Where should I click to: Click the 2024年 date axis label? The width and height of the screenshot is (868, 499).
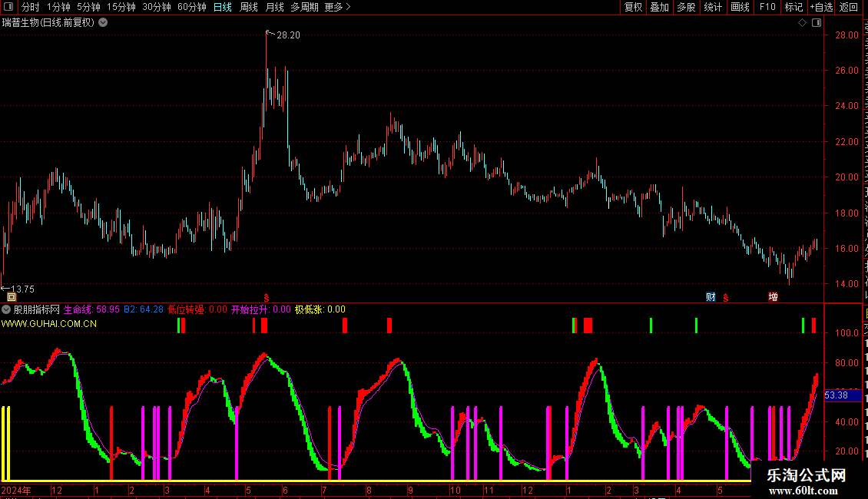point(16,490)
